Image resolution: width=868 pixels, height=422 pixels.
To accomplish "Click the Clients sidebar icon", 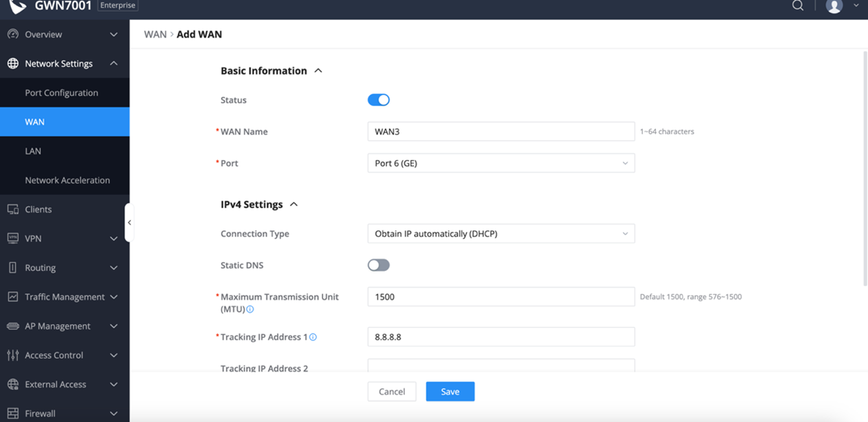I will (12, 210).
